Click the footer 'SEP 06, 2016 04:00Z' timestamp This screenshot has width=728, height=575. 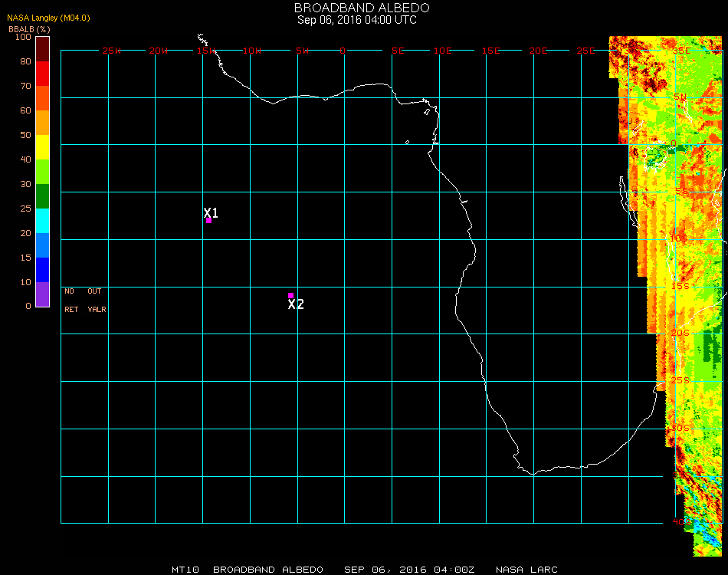pos(409,570)
